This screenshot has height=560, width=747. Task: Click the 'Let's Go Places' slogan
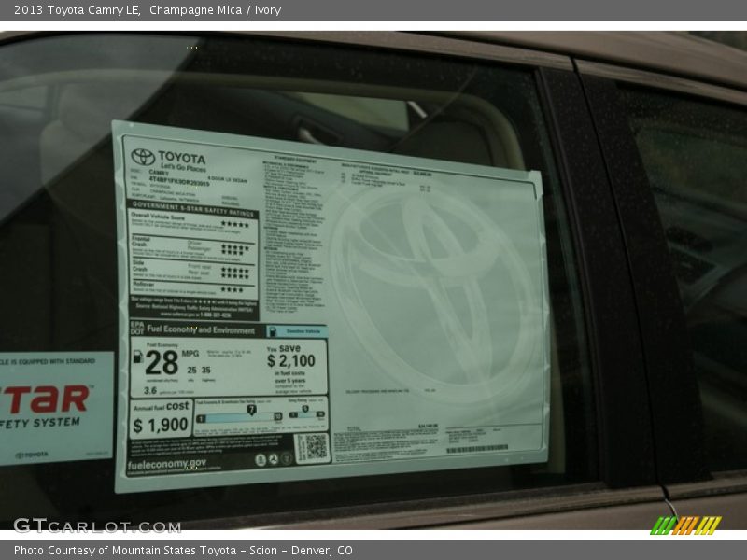pyautogui.click(x=183, y=167)
